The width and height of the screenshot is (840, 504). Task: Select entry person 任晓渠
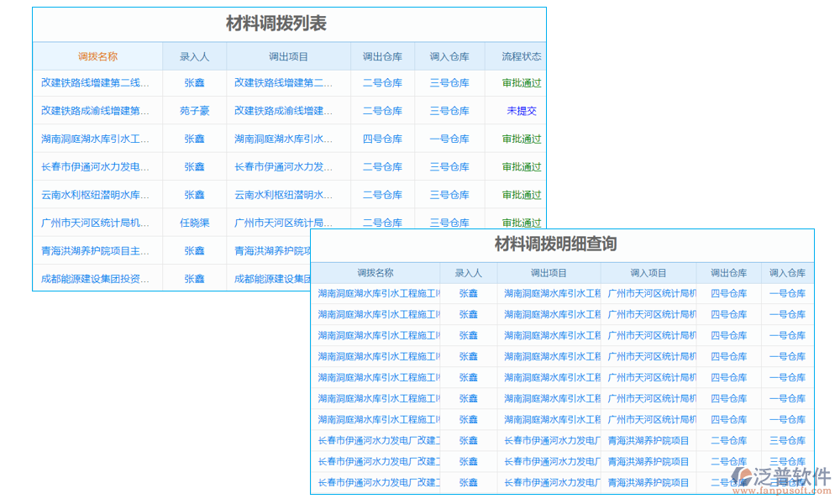(x=195, y=222)
